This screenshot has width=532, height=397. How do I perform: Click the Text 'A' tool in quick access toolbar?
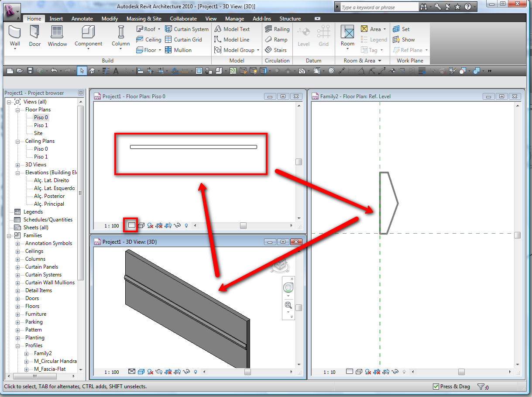[x=116, y=70]
